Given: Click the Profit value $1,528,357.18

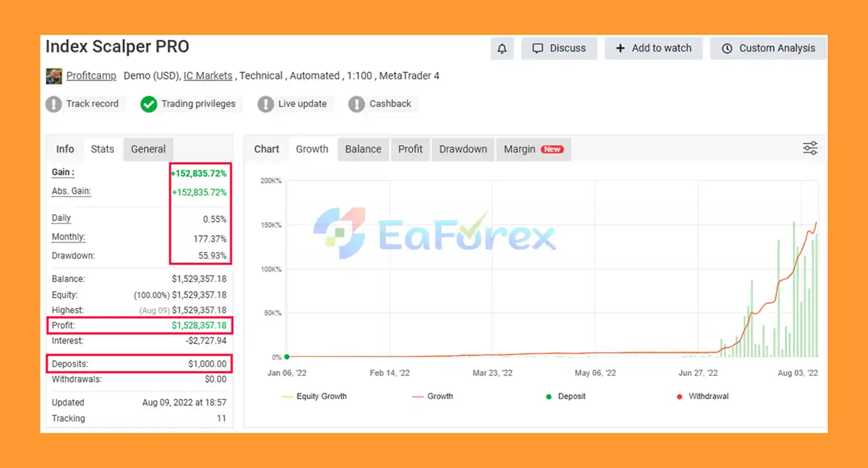Looking at the screenshot, I should 199,326.
